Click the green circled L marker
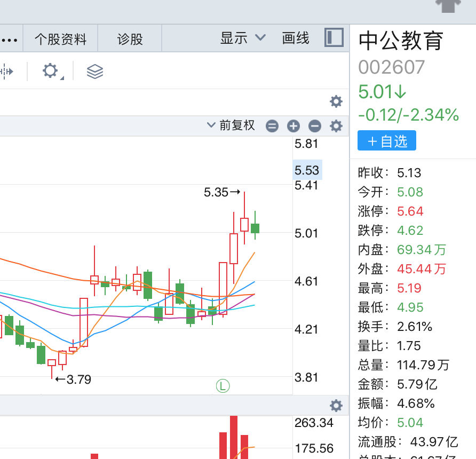Screen dimensions: 476x459 pos(223,385)
